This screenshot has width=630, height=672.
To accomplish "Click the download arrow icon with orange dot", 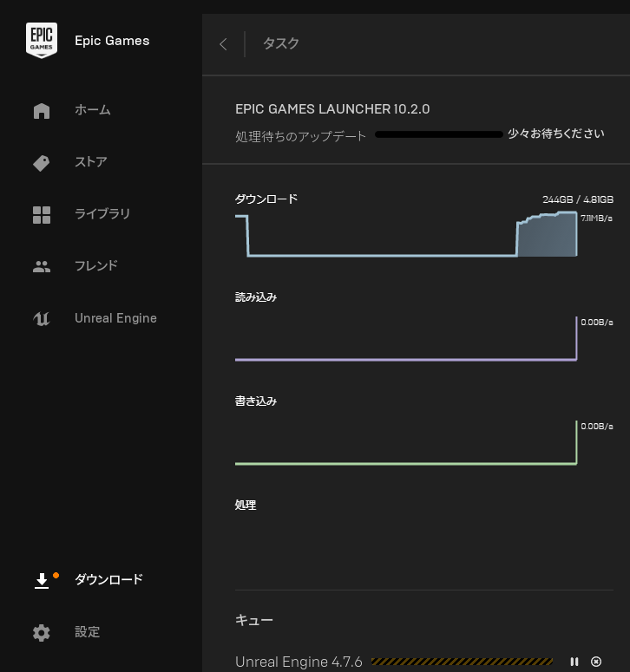I will click(42, 580).
